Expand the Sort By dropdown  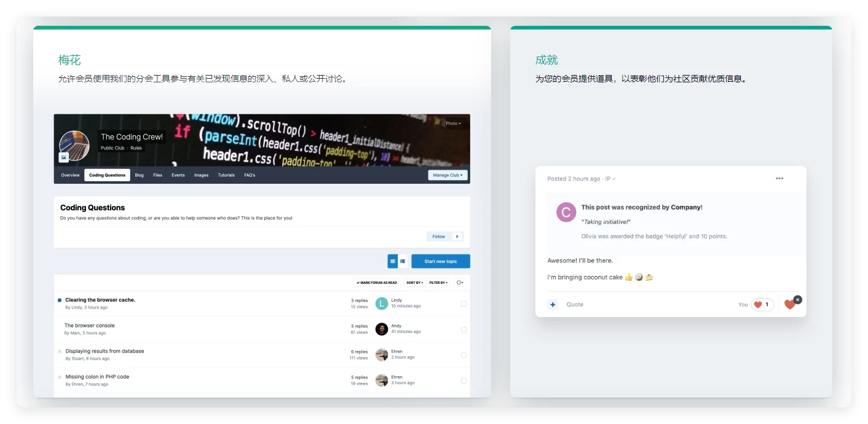(415, 283)
